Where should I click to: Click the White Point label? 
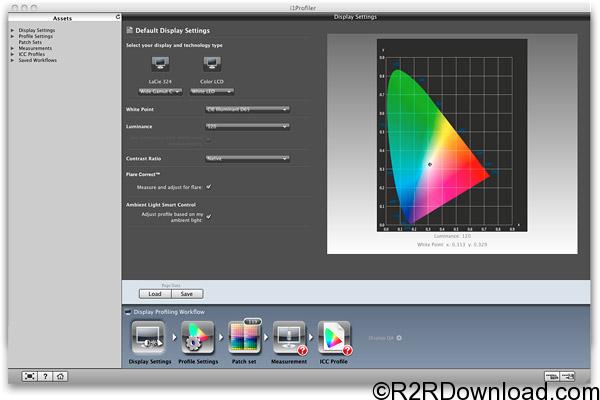tap(140, 109)
